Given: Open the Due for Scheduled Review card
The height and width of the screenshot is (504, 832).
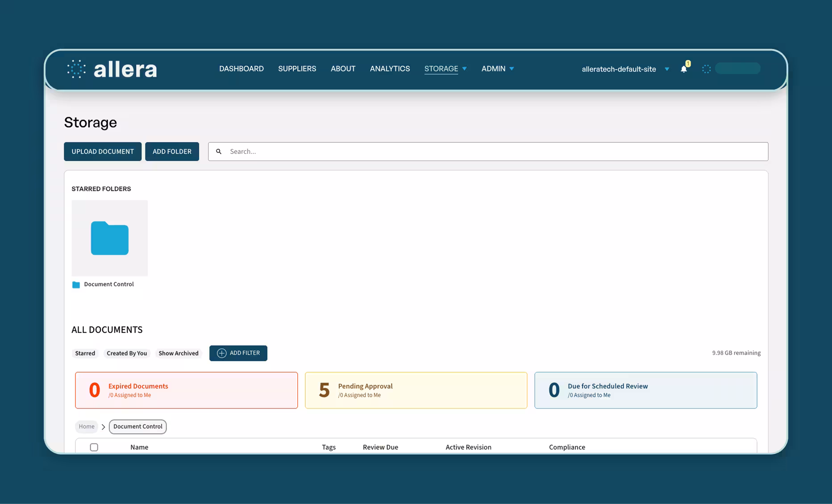Looking at the screenshot, I should (645, 390).
